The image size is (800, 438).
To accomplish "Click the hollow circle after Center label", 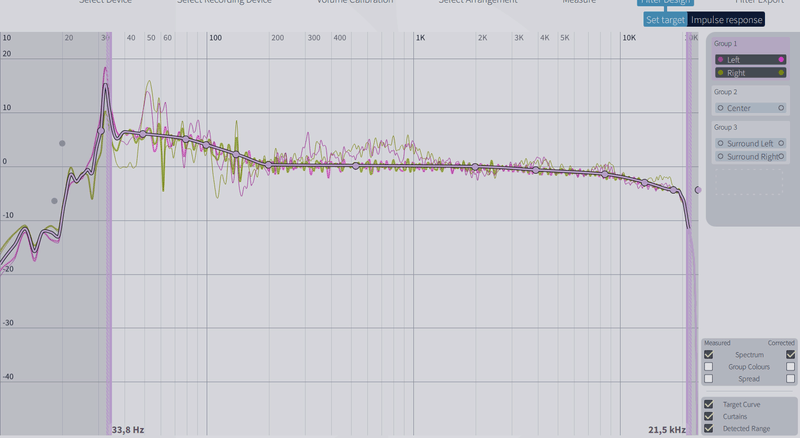I will tap(781, 108).
